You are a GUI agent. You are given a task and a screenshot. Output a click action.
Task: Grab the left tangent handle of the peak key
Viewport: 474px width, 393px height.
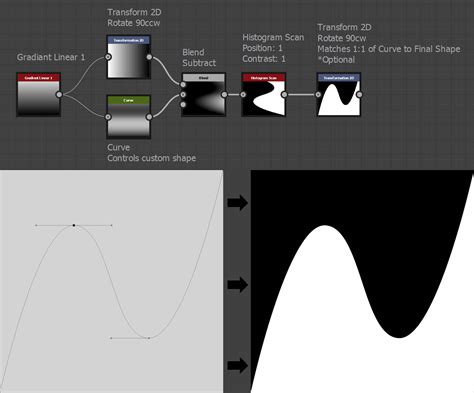(36, 226)
